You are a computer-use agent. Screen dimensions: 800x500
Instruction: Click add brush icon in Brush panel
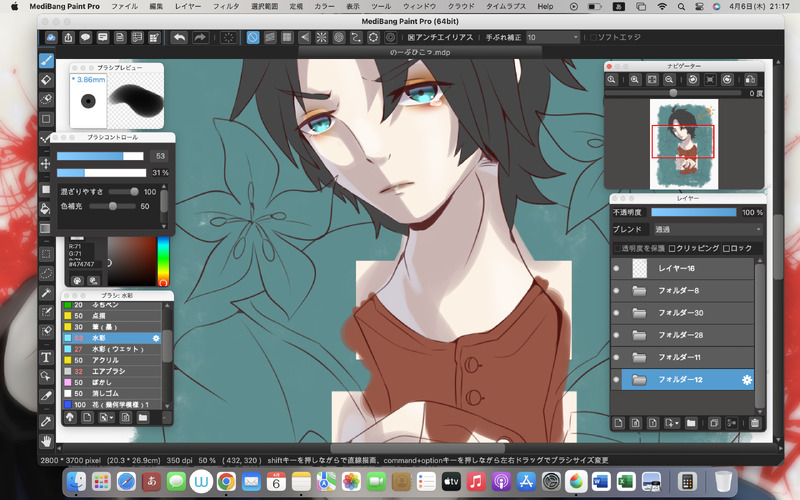[x=87, y=417]
